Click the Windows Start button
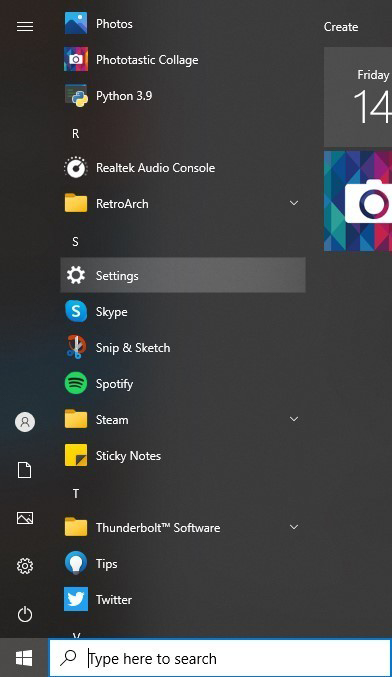The width and height of the screenshot is (392, 677). 24,658
